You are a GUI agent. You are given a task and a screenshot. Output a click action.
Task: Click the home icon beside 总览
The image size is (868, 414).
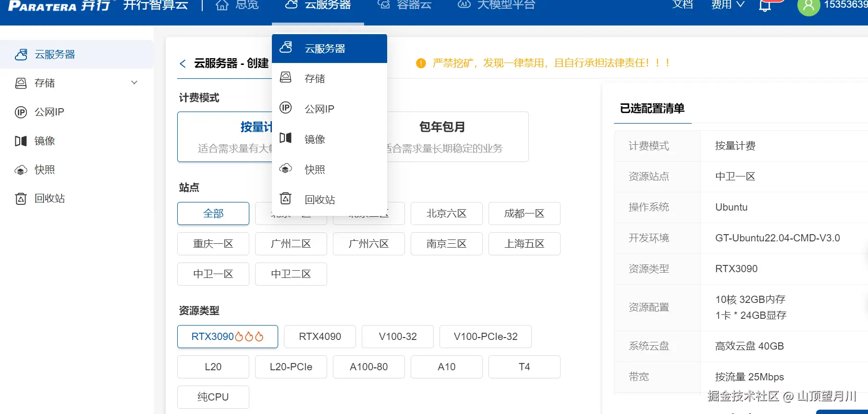click(x=222, y=5)
